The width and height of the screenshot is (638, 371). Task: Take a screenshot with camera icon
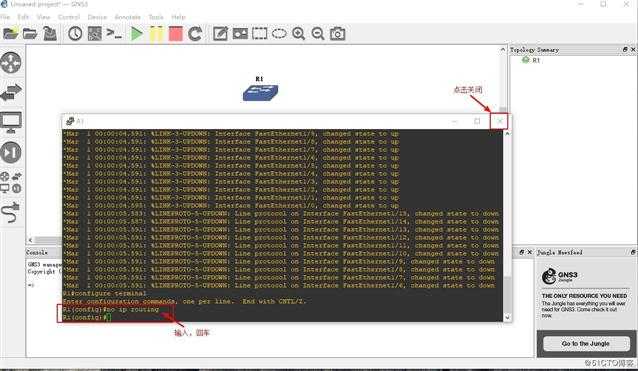point(337,33)
